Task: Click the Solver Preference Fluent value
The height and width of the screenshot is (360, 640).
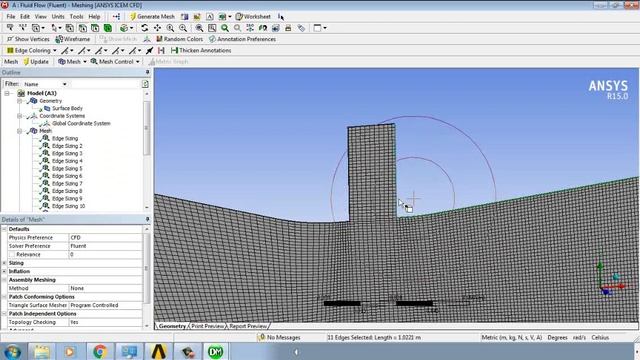Action: tap(105, 246)
